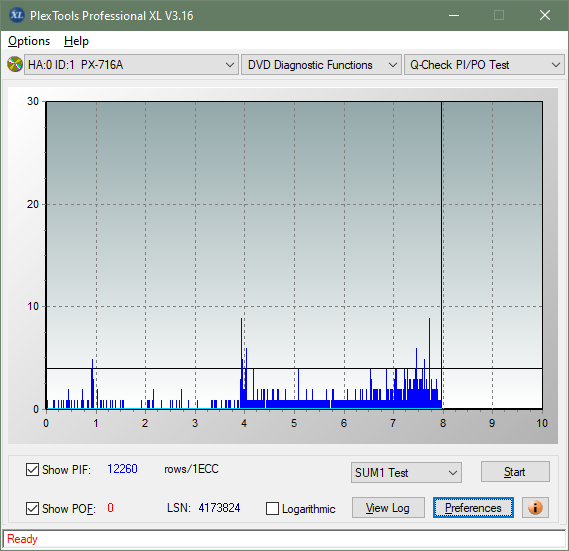The height and width of the screenshot is (551, 569).
Task: Click the PlexTools Professional XL V3.16 title text
Action: coord(111,16)
